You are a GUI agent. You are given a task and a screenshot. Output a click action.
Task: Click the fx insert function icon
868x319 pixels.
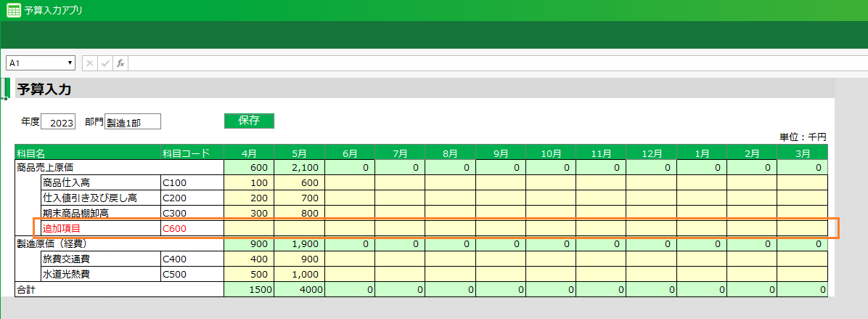click(120, 63)
